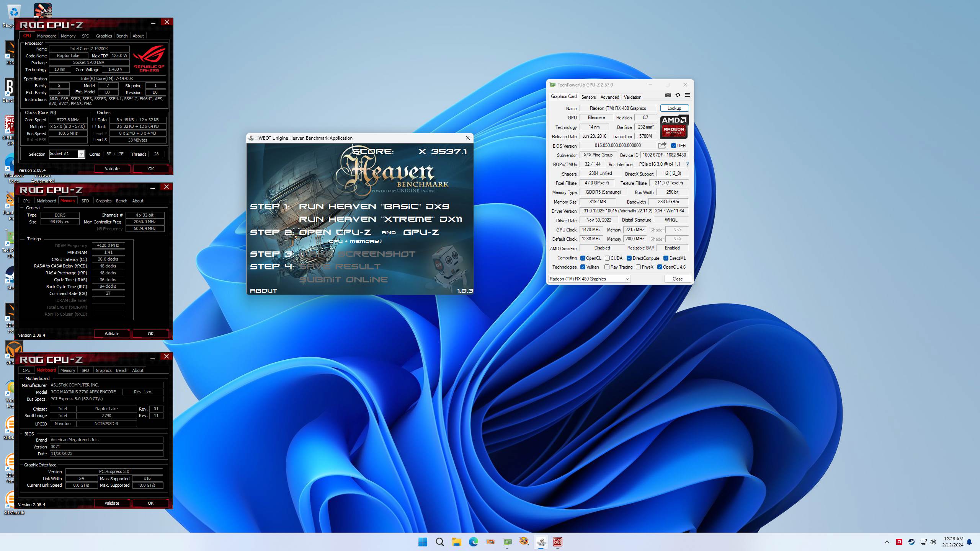Open Bench tab in the middle CPU-Z window
The image size is (980, 551).
[x=121, y=201]
